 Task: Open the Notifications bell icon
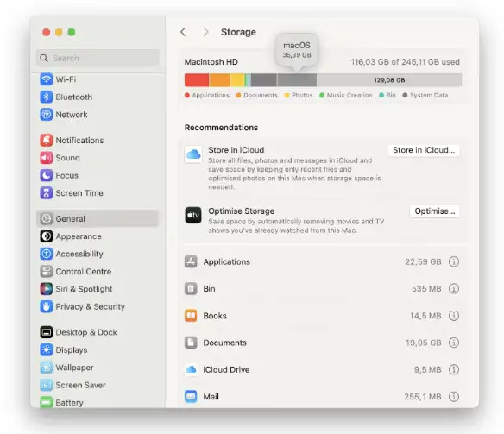point(47,140)
